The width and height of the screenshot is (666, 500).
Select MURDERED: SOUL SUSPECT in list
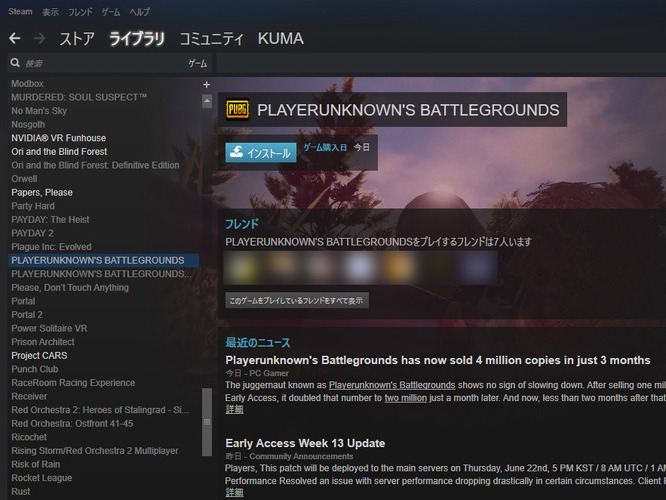pos(79,97)
